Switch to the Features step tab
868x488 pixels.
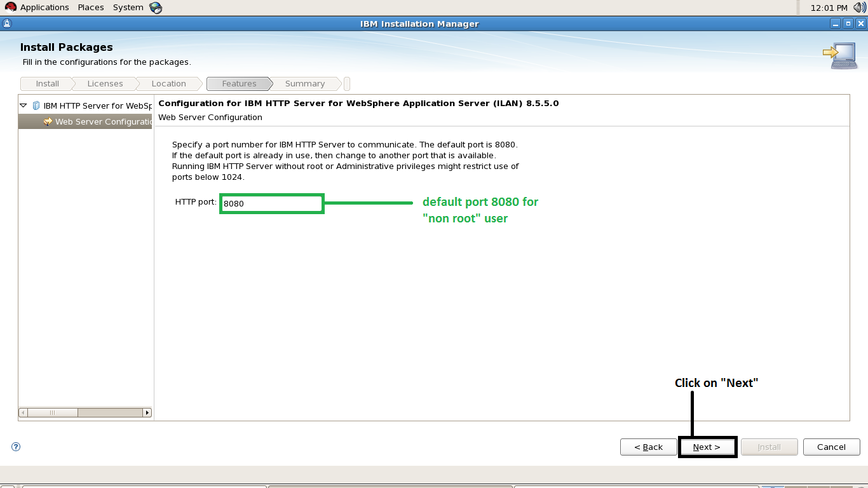click(239, 83)
